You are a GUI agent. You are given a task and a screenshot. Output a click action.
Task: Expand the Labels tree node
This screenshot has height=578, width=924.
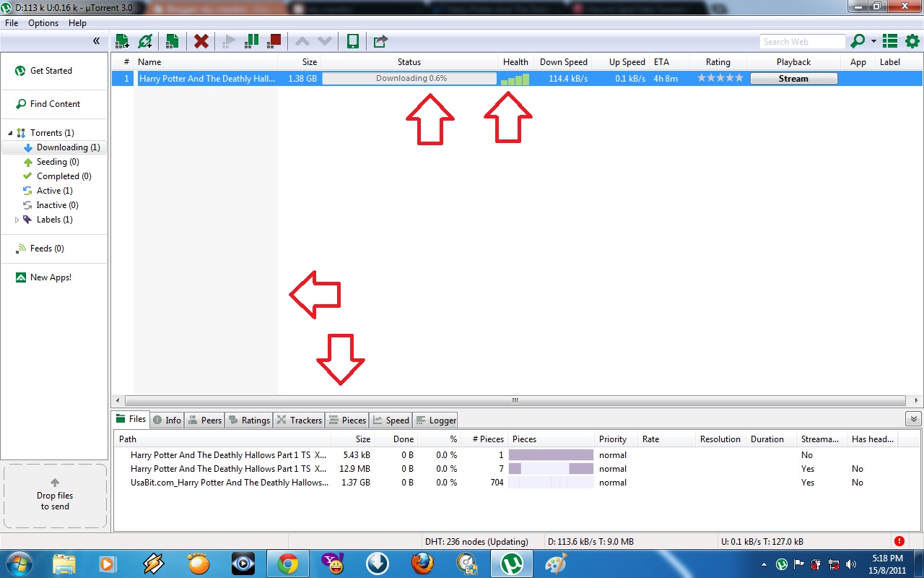coord(17,220)
